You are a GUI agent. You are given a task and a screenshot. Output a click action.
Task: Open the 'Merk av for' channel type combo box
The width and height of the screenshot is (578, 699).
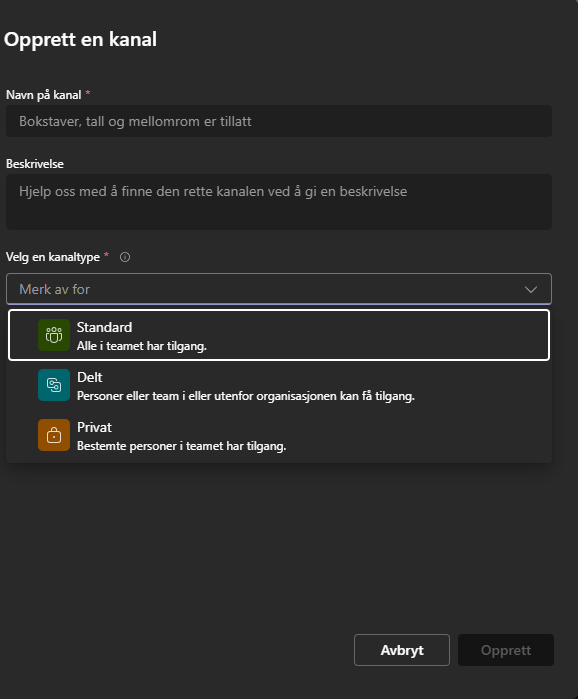click(279, 289)
